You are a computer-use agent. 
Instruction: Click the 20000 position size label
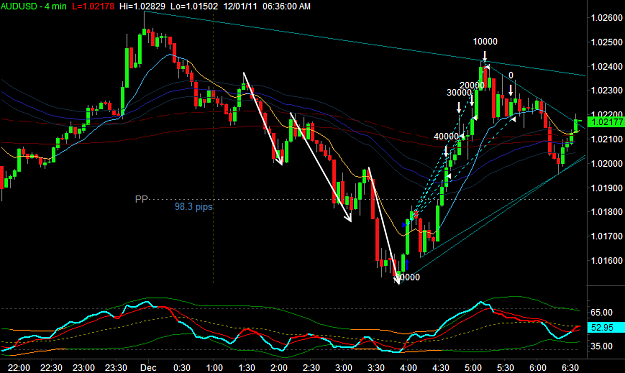click(x=472, y=85)
